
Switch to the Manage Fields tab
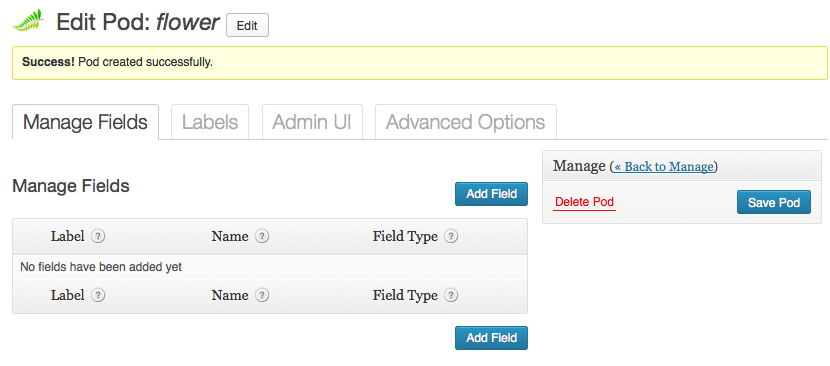(85, 122)
